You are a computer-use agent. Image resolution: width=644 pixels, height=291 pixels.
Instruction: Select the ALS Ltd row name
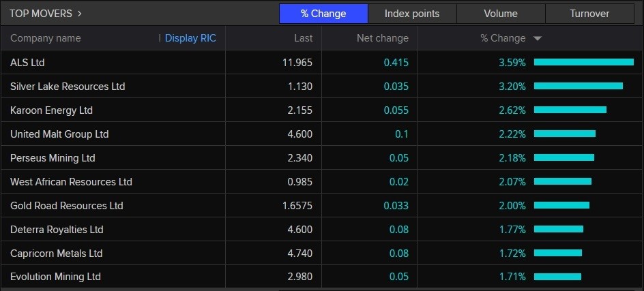[27, 63]
